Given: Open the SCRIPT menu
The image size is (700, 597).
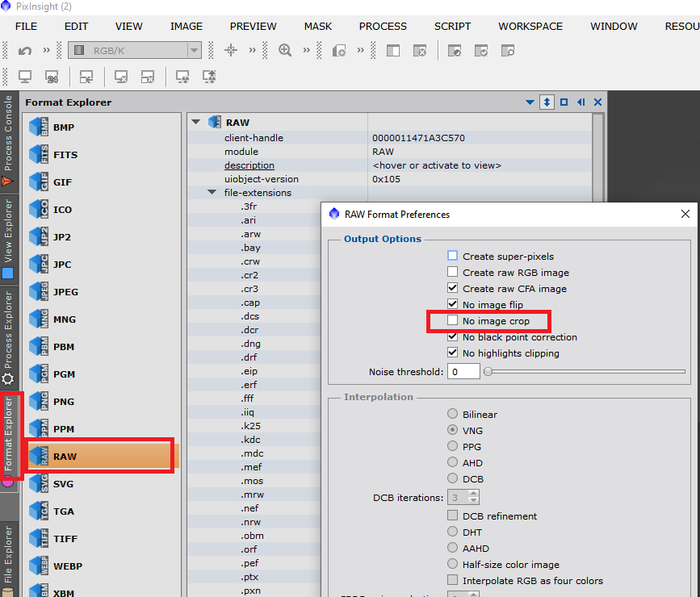Looking at the screenshot, I should point(452,27).
